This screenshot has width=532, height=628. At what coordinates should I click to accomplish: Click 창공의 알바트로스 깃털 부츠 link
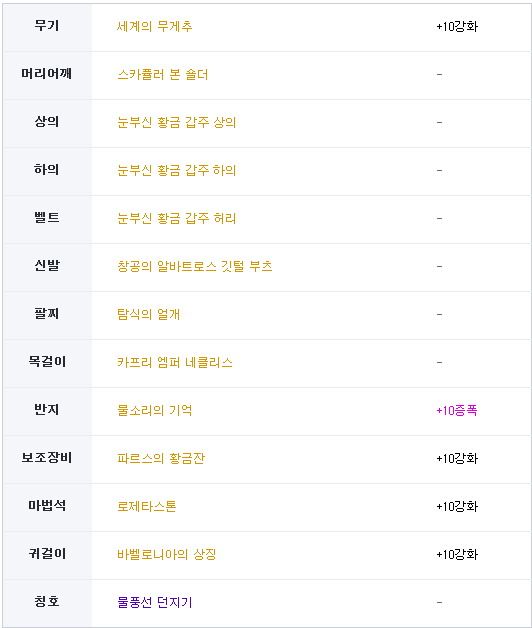point(195,266)
